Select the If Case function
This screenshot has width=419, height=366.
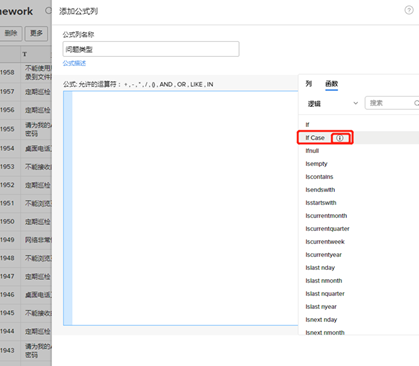pos(315,138)
